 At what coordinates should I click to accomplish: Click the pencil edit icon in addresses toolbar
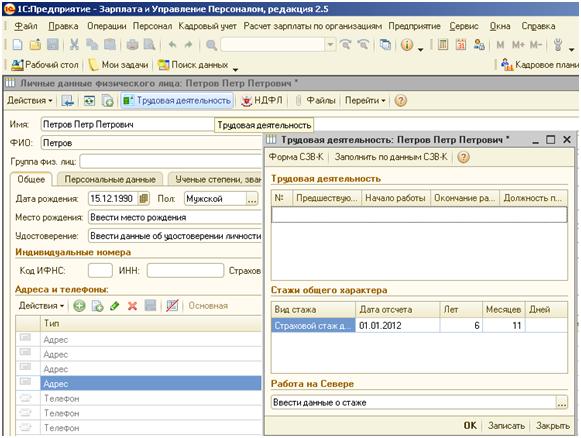pyautogui.click(x=115, y=306)
